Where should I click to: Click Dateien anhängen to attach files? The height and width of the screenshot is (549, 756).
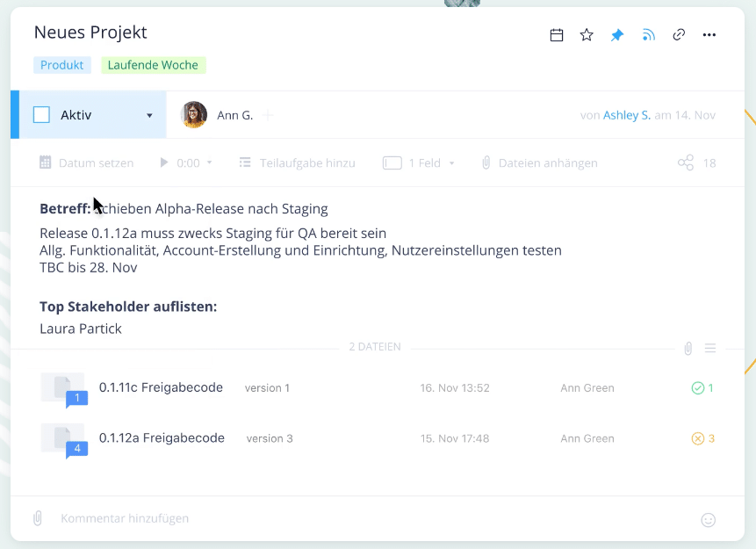coord(539,163)
